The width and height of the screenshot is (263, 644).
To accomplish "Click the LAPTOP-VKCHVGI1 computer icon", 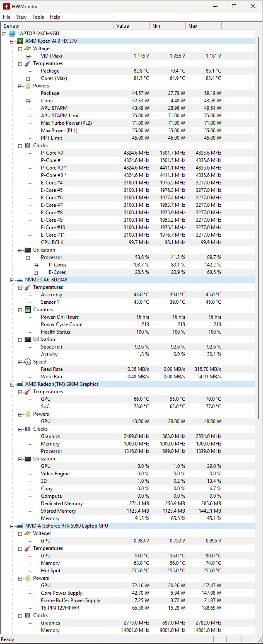I will click(x=12, y=33).
